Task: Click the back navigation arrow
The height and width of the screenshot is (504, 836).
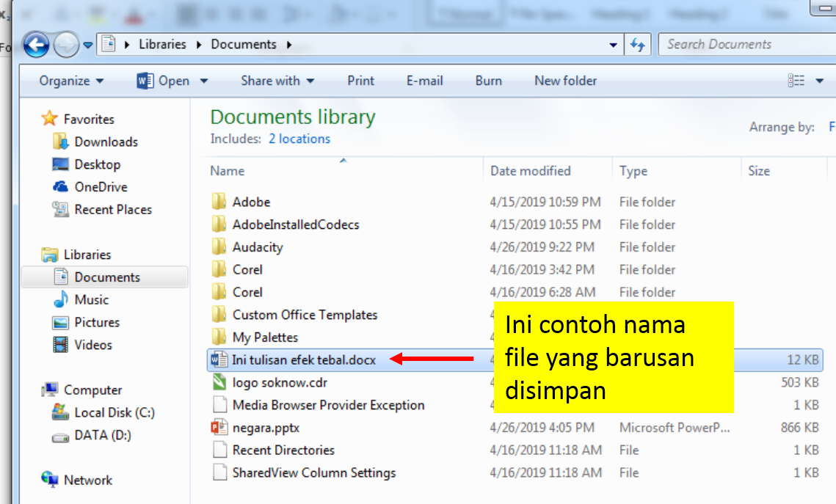Action: [35, 45]
